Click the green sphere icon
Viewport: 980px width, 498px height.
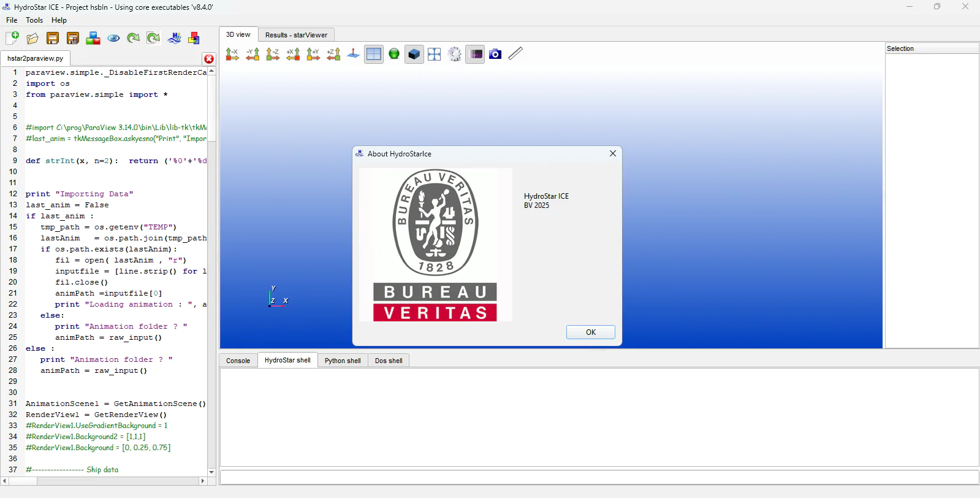click(x=394, y=54)
